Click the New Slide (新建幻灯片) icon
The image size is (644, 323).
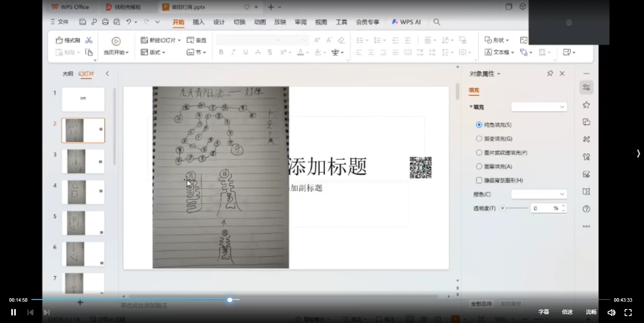[144, 40]
